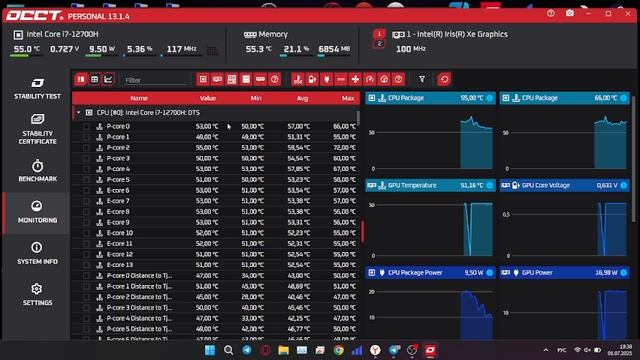The height and width of the screenshot is (360, 640).
Task: Open Windows taskbar search
Action: (x=229, y=350)
